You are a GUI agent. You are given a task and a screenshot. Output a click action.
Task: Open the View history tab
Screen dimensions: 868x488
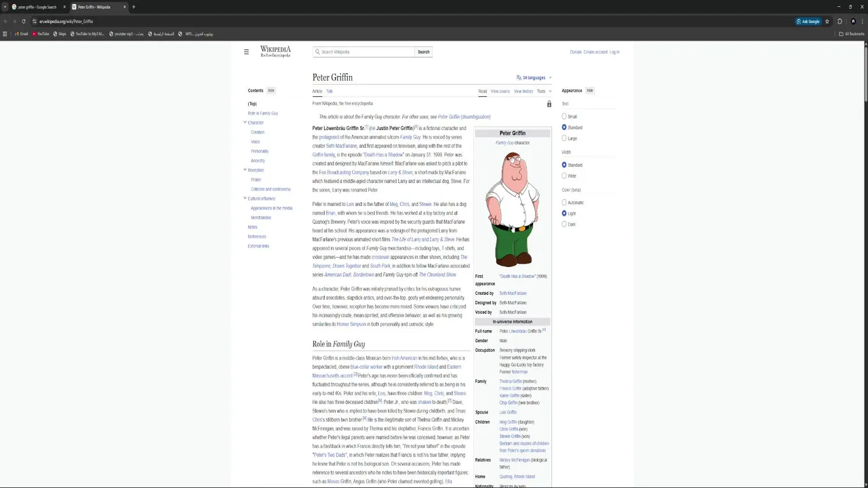[524, 91]
